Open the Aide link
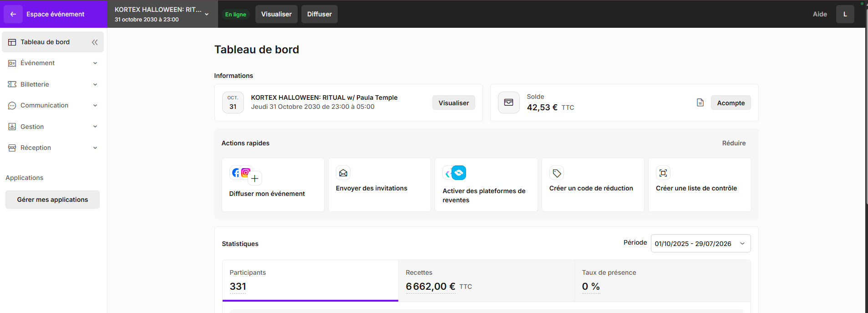The width and height of the screenshot is (868, 313). pos(820,14)
